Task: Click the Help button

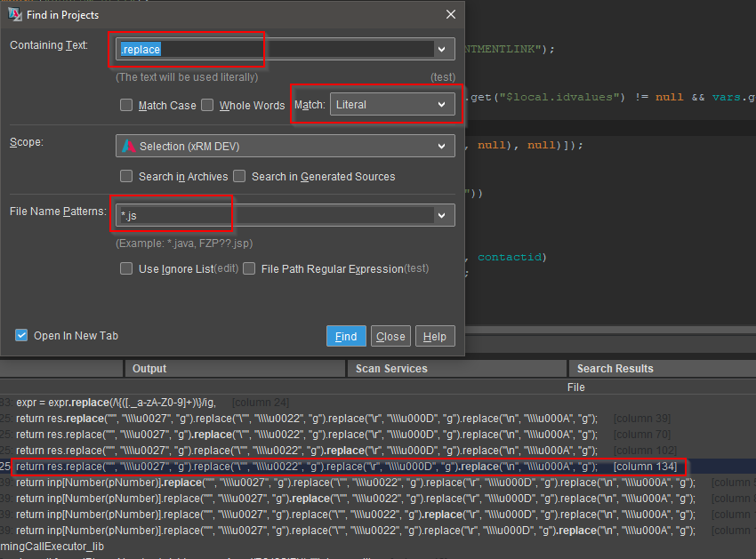Action: click(434, 336)
